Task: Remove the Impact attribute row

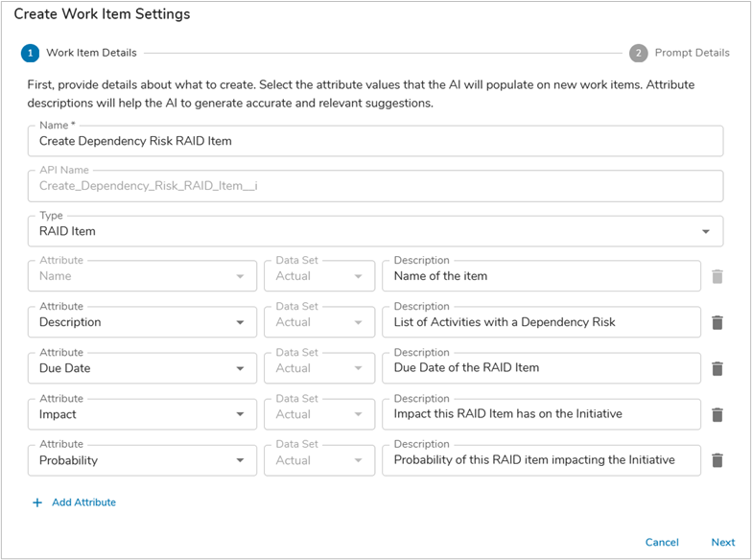Action: click(717, 414)
